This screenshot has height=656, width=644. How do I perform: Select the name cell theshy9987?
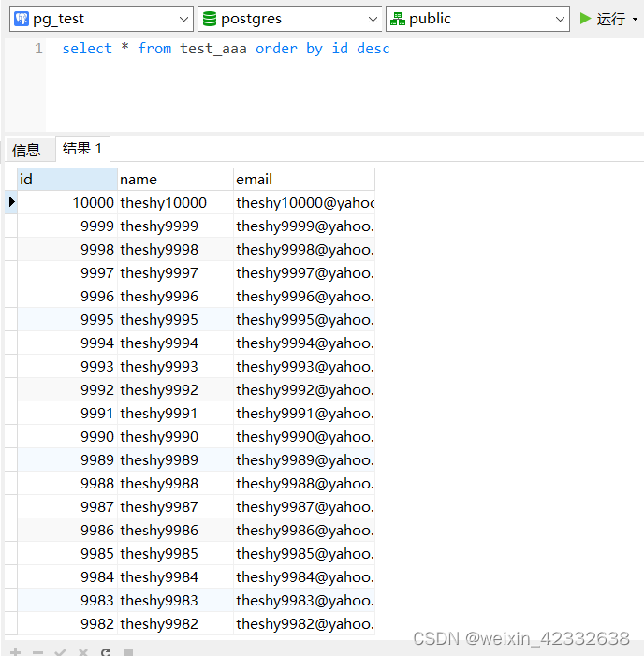click(175, 506)
